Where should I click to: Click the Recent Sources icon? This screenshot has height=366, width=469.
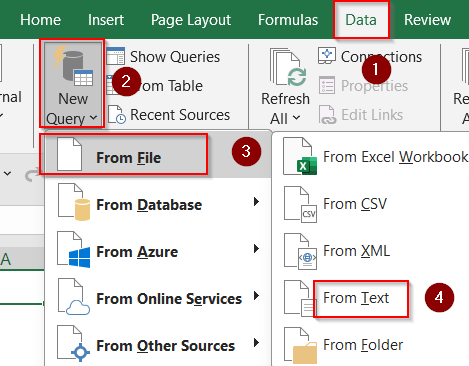point(117,114)
